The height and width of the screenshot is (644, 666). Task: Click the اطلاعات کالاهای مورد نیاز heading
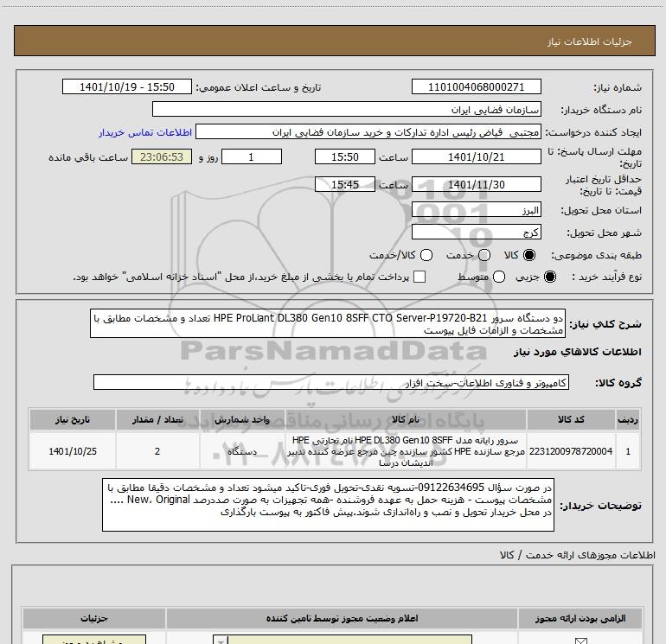tap(578, 352)
